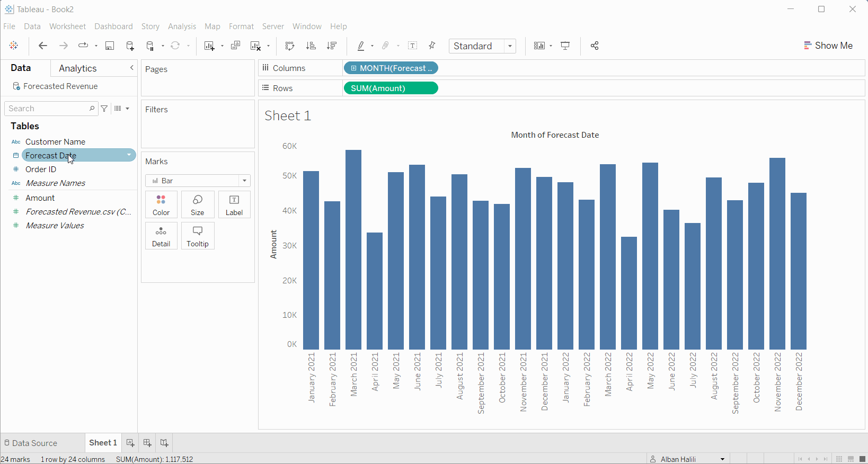Click the Save workbook icon
Screen dimensions: 868x464
click(x=110, y=46)
